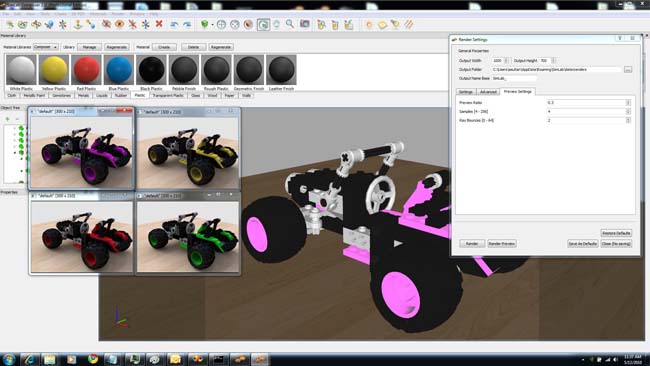Screen dimensions: 650x366
Task: Click Samples spinner arrows
Action: tap(628, 111)
